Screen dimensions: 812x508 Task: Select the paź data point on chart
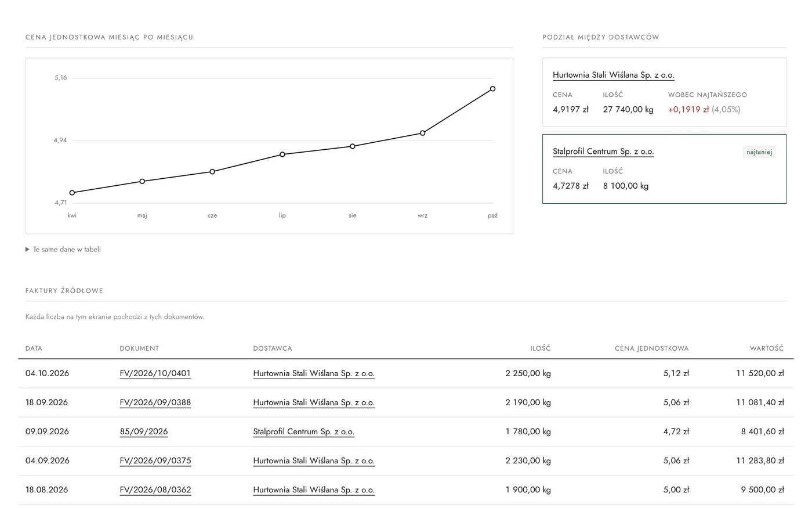[492, 89]
